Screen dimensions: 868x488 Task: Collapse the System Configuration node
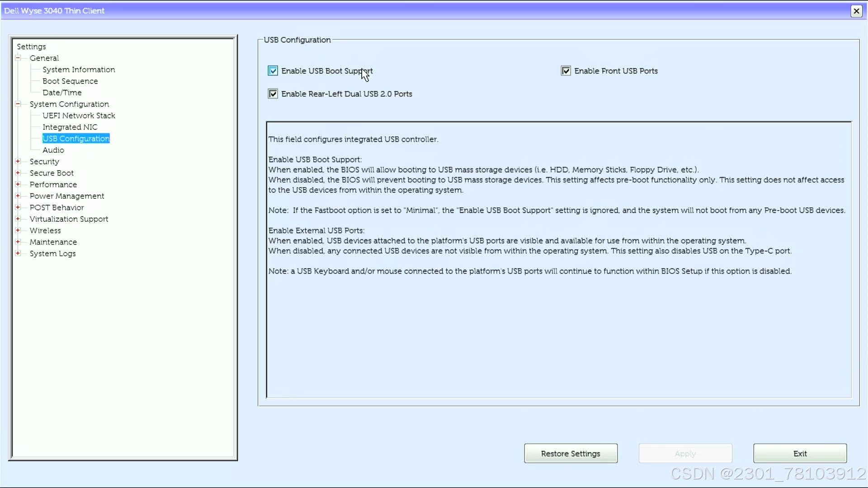click(18, 104)
